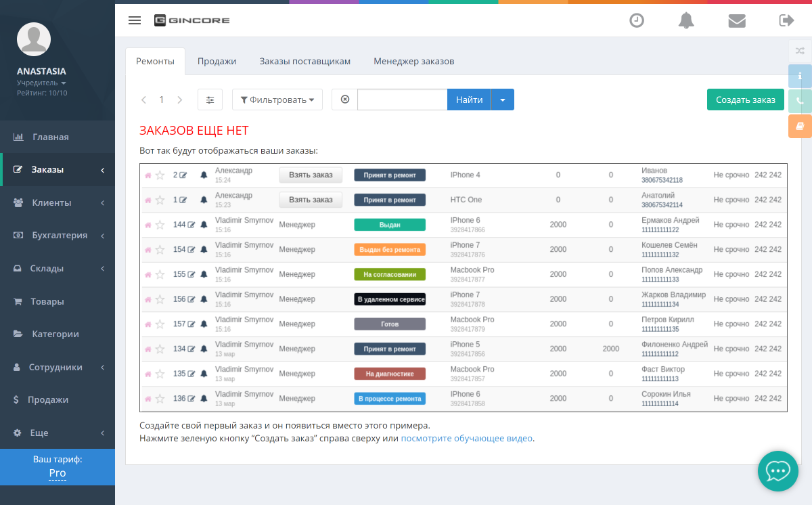The image size is (812, 505).
Task: Open the live chat bubble
Action: pos(777,470)
